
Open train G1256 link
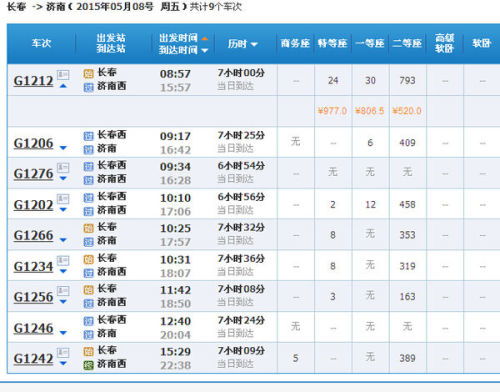click(x=33, y=297)
